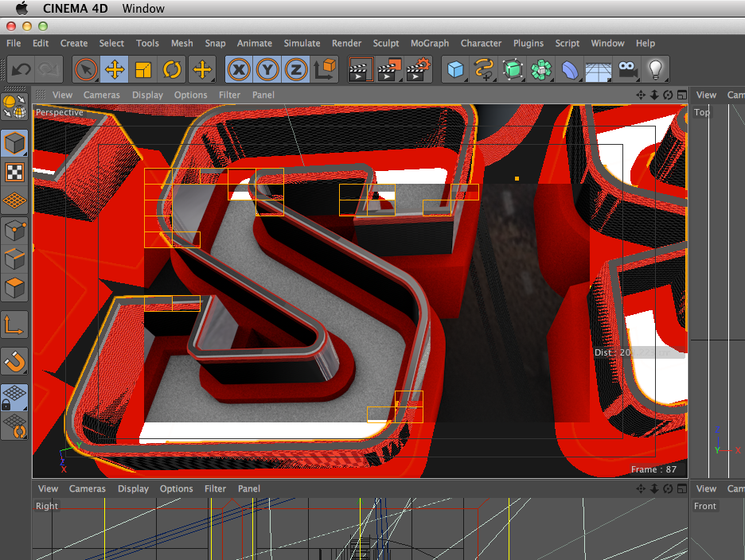Screen dimensions: 745x560
Task: Toggle the locked workplane icon
Action: pyautogui.click(x=14, y=398)
